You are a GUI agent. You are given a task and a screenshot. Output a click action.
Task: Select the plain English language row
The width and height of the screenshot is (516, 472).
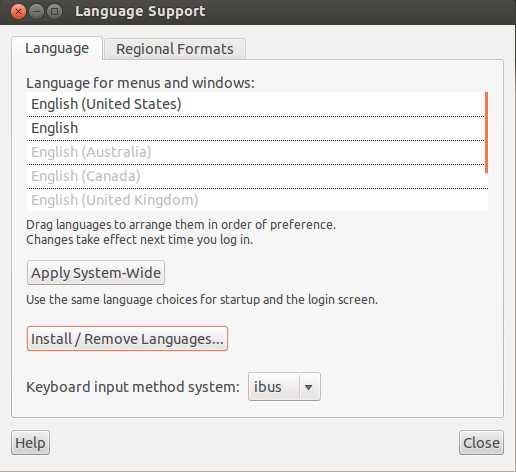(255, 128)
